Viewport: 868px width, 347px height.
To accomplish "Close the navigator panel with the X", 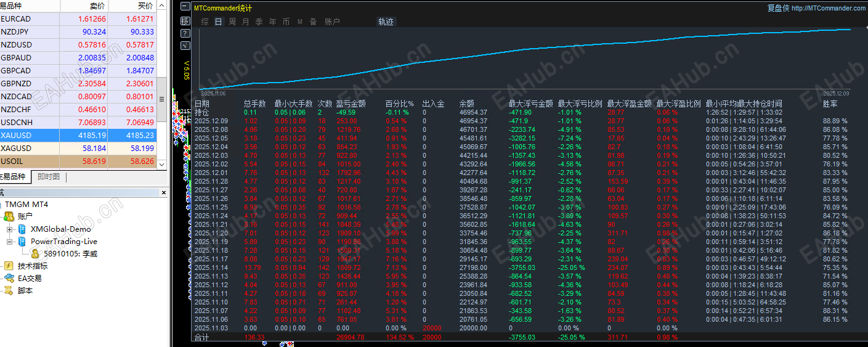I will coord(163,193).
